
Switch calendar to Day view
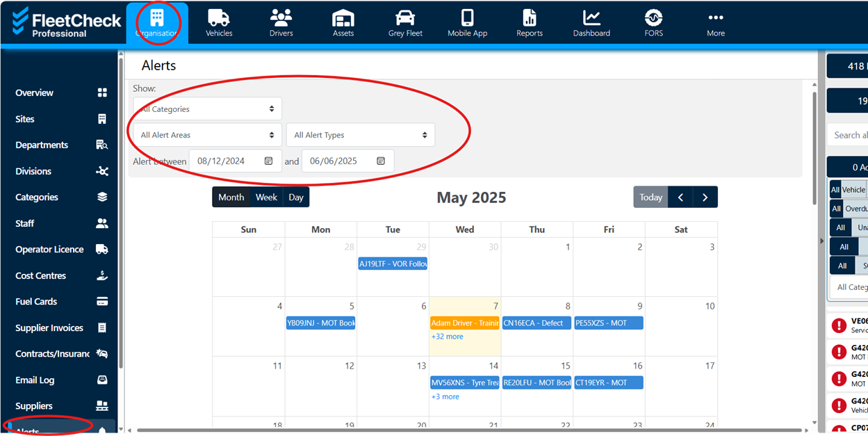pos(296,197)
